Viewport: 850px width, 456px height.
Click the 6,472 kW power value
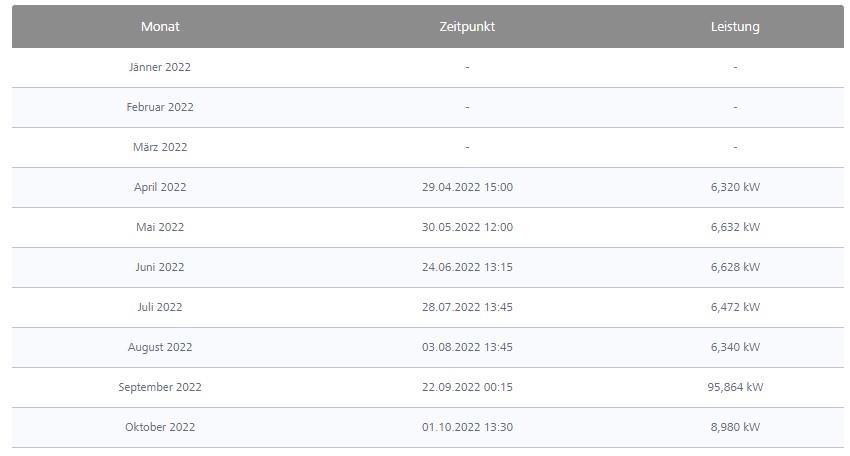735,307
